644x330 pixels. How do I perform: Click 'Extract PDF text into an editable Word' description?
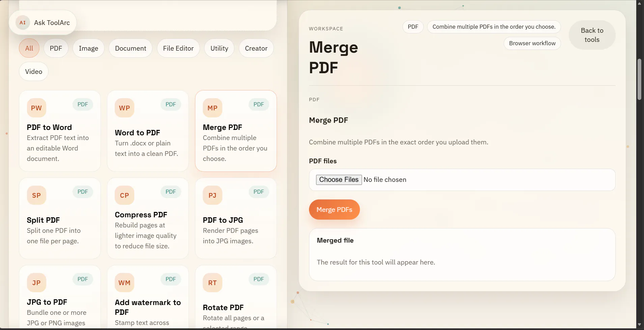(x=58, y=148)
